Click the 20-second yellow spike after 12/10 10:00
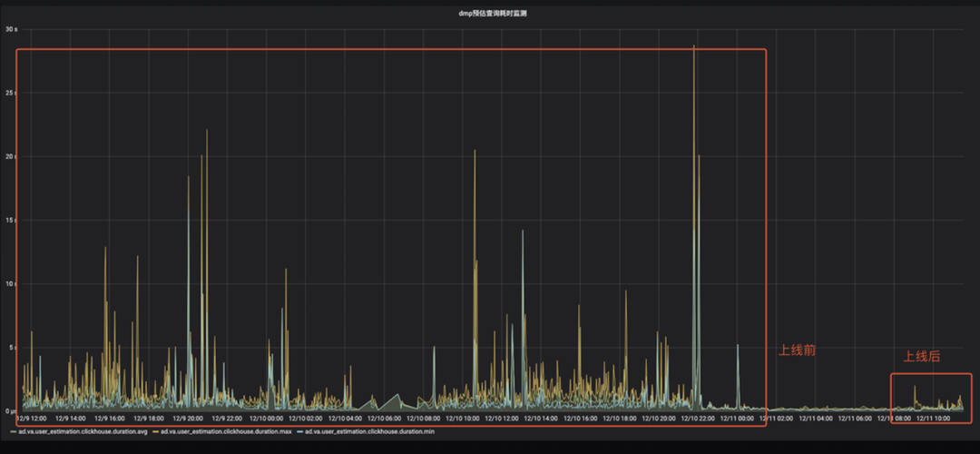980x454 pixels. pyautogui.click(x=475, y=152)
